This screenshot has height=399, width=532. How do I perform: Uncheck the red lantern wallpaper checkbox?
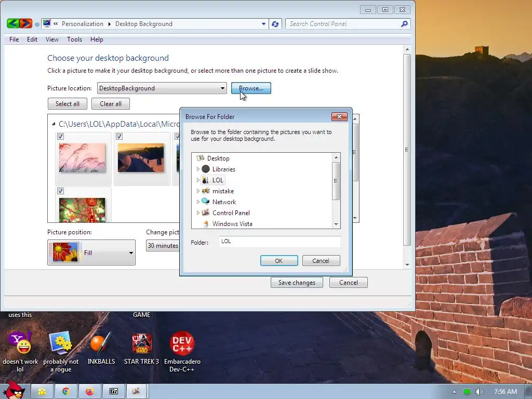tap(60, 191)
